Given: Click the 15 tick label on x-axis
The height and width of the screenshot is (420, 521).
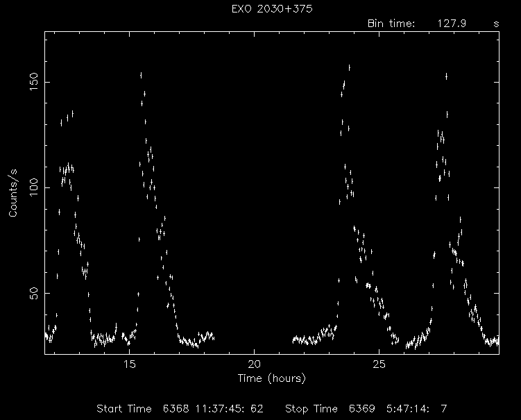Looking at the screenshot, I should coord(130,364).
